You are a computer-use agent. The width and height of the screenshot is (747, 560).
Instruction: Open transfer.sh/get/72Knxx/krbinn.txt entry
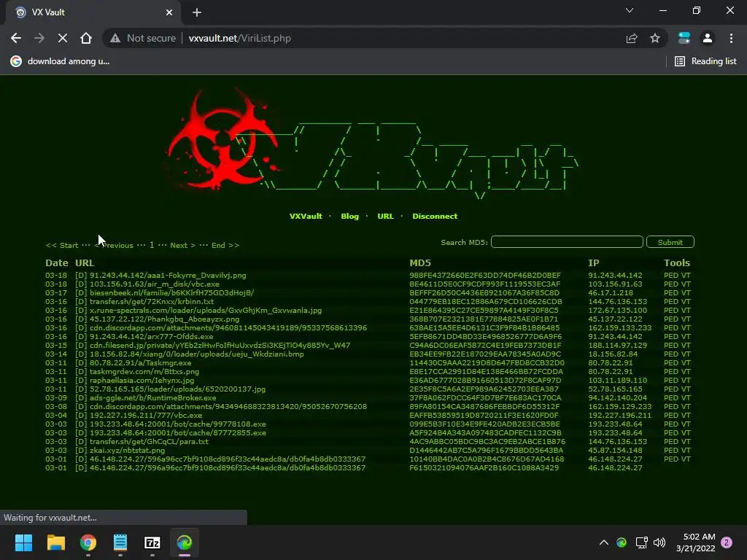(x=152, y=301)
